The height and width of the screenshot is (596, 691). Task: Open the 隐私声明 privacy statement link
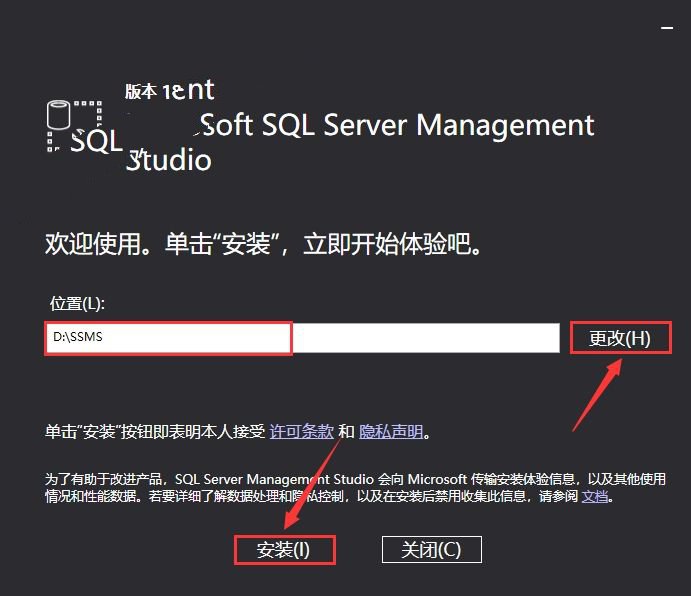click(x=391, y=431)
